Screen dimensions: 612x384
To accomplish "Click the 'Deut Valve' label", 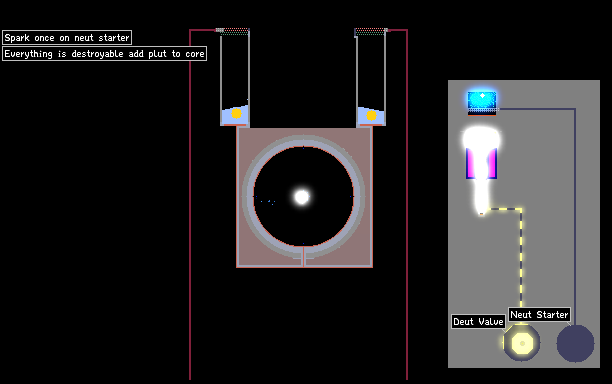I will point(478,322).
